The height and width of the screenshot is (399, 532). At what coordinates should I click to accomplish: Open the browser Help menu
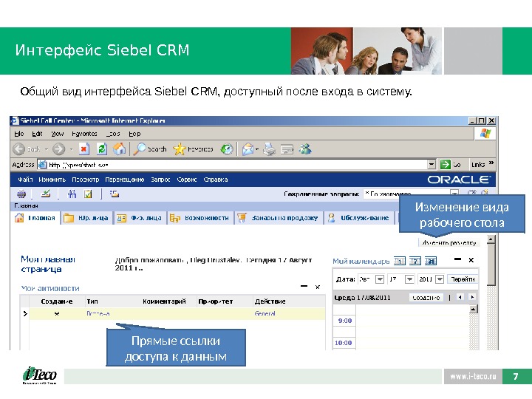pos(134,134)
